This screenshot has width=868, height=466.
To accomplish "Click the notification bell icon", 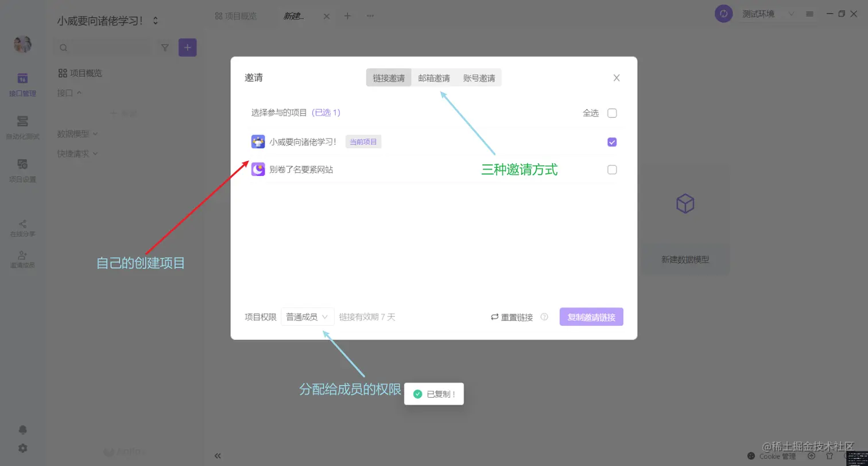I will coord(22,429).
